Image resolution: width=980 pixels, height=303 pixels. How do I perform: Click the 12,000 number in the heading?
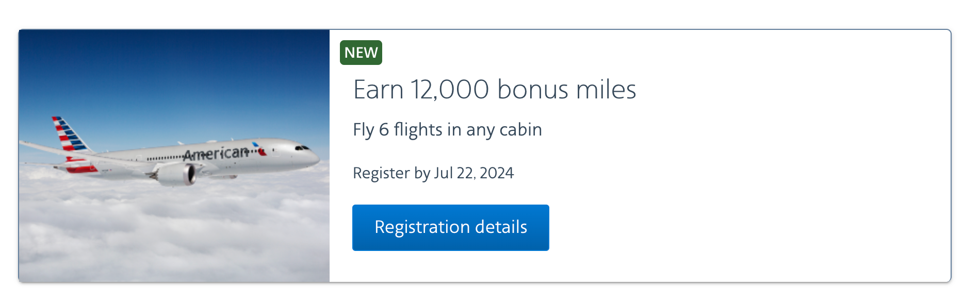pyautogui.click(x=450, y=90)
